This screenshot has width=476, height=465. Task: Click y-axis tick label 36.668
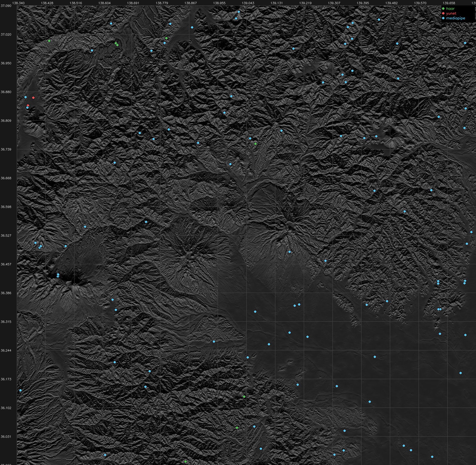coord(6,178)
